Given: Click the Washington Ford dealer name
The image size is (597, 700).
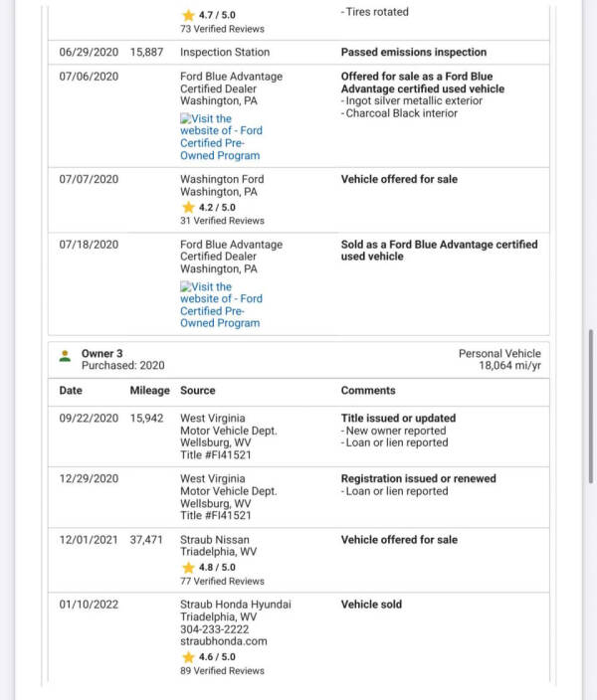Looking at the screenshot, I should (222, 179).
